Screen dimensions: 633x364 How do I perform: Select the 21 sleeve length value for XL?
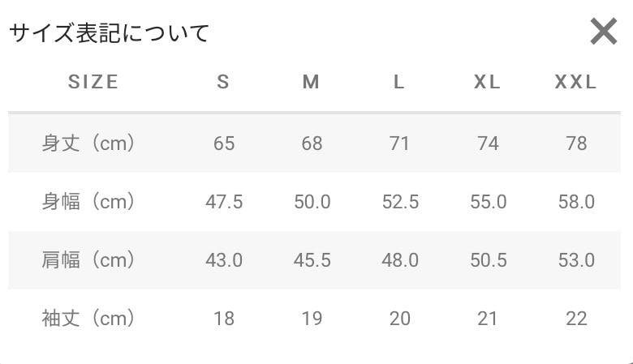click(488, 319)
